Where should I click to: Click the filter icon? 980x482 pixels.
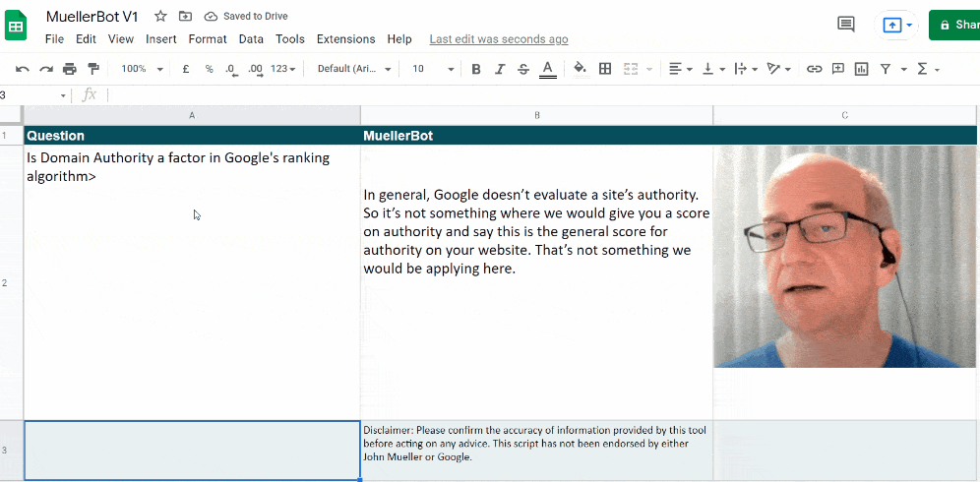click(x=885, y=69)
